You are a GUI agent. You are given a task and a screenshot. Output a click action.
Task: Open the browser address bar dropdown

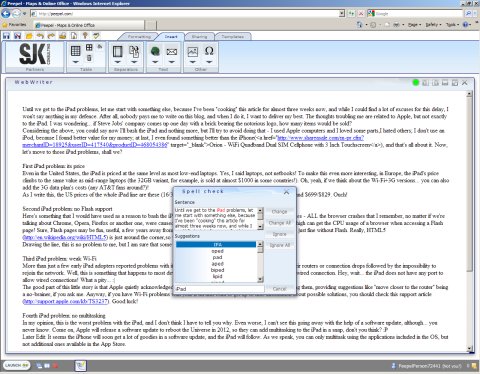[x=342, y=13]
